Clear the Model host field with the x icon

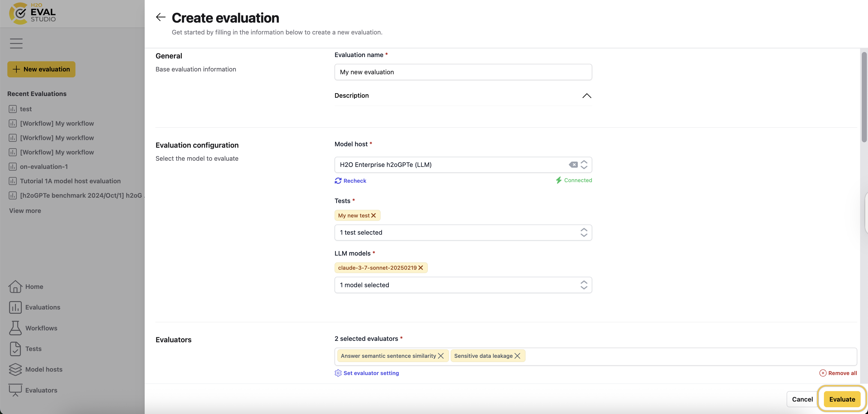click(573, 165)
